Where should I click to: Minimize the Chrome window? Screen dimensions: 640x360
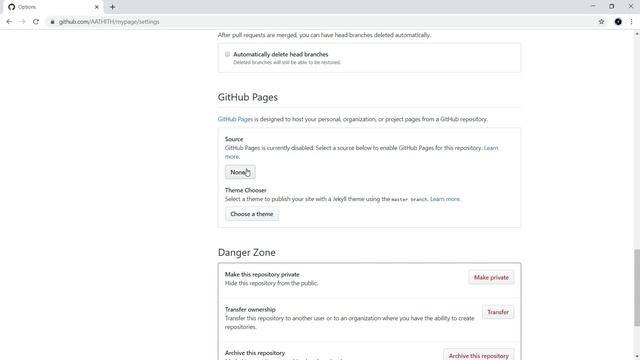point(593,6)
